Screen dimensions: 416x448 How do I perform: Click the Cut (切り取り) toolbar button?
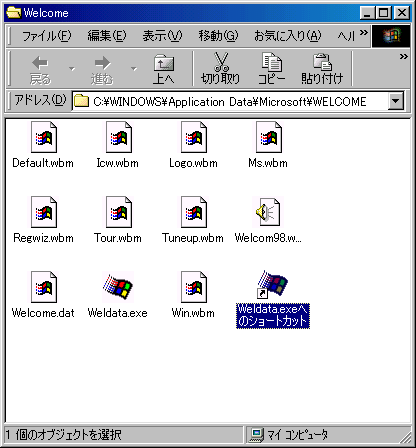tap(220, 69)
